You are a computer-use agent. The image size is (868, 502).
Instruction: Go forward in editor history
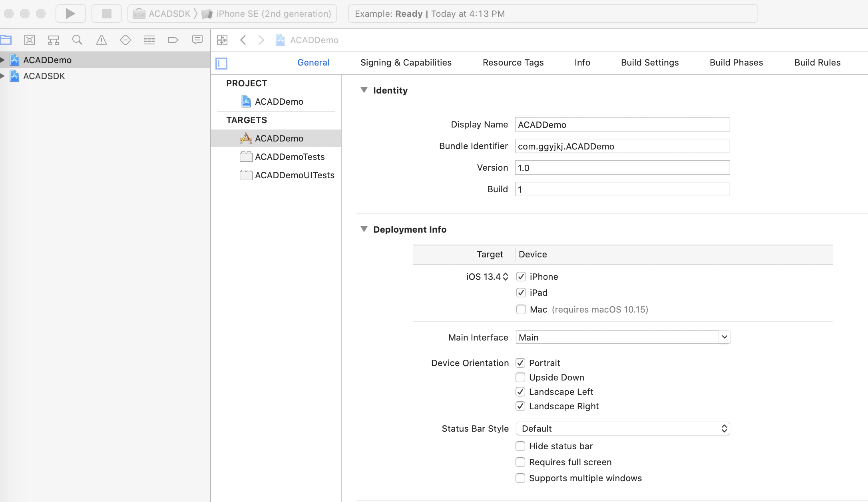261,40
